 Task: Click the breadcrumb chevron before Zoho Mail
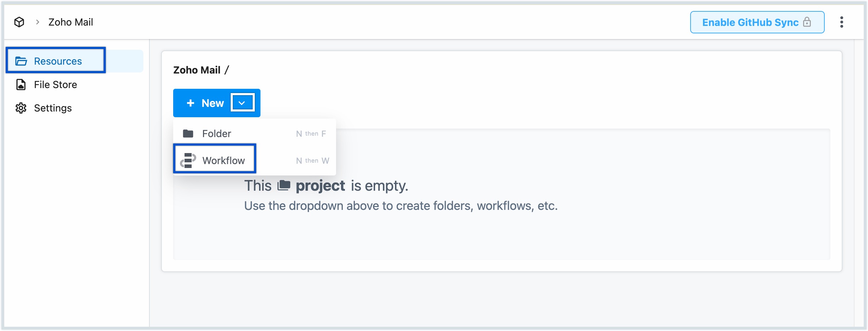[38, 22]
